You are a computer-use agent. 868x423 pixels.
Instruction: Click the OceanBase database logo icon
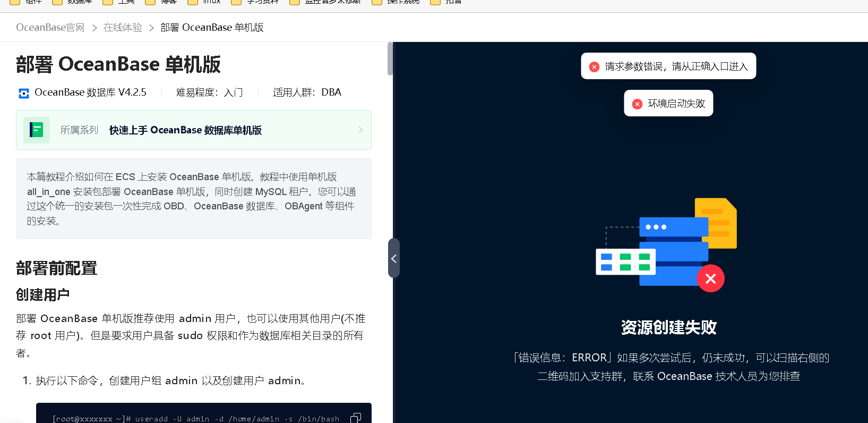point(24,93)
